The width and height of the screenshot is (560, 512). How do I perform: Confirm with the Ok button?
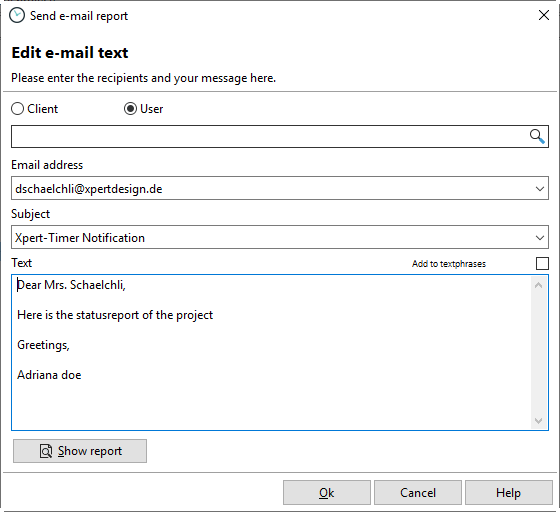coord(327,493)
